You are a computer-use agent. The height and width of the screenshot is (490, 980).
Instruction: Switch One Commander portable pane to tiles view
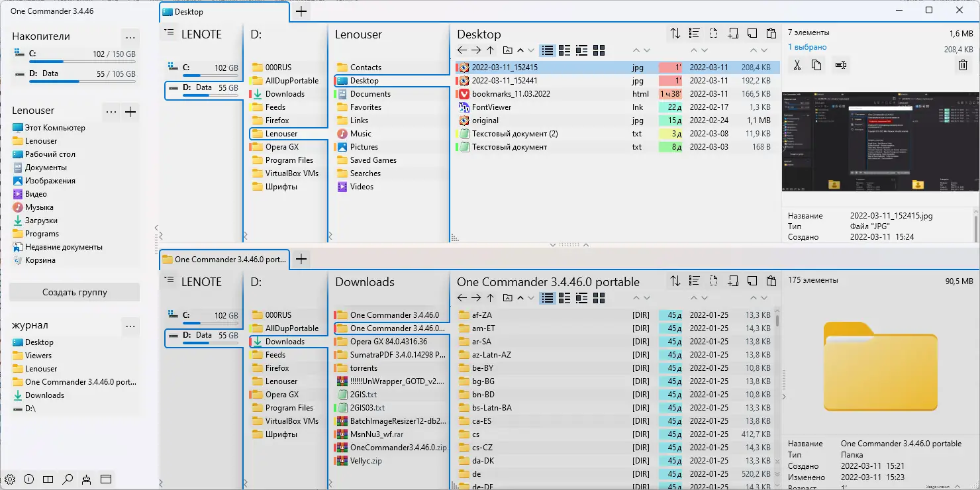point(565,298)
